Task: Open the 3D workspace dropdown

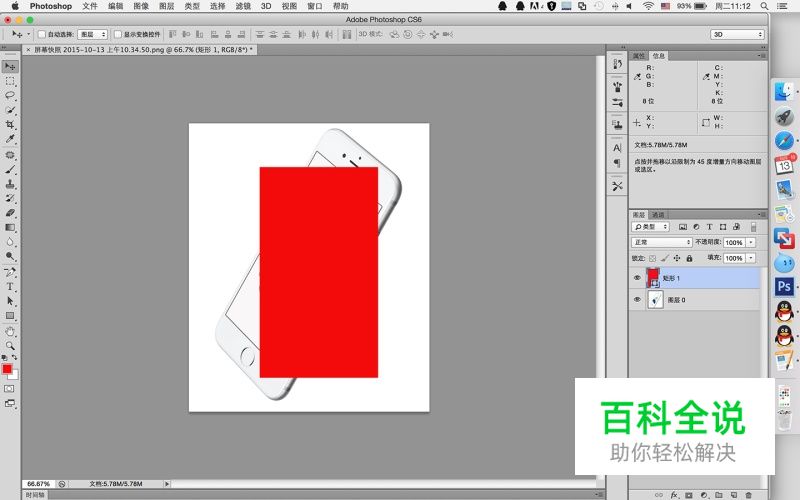Action: (737, 34)
